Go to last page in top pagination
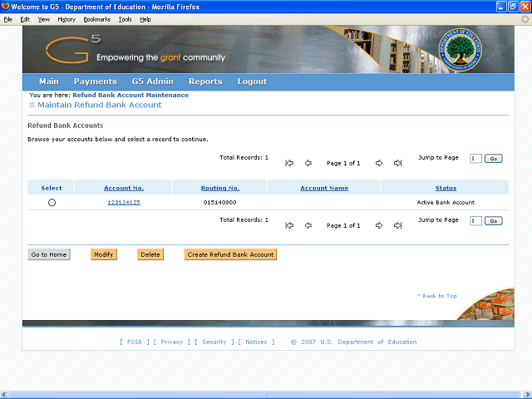 click(397, 163)
